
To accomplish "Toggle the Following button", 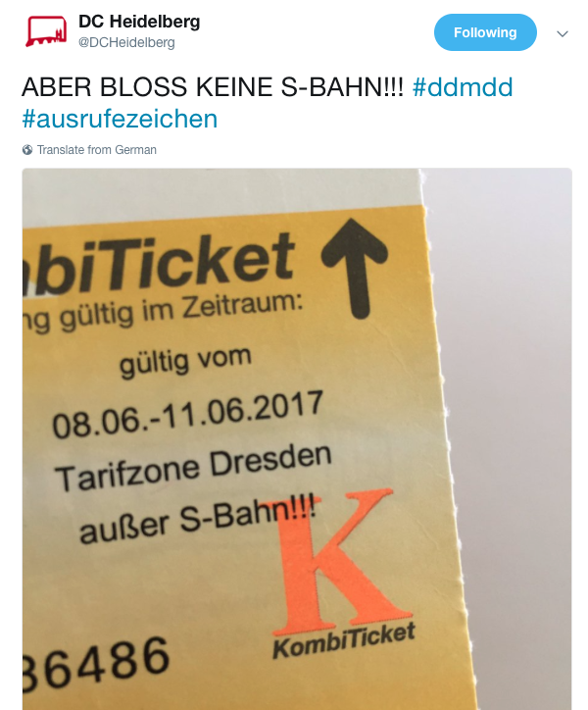I will click(x=485, y=32).
